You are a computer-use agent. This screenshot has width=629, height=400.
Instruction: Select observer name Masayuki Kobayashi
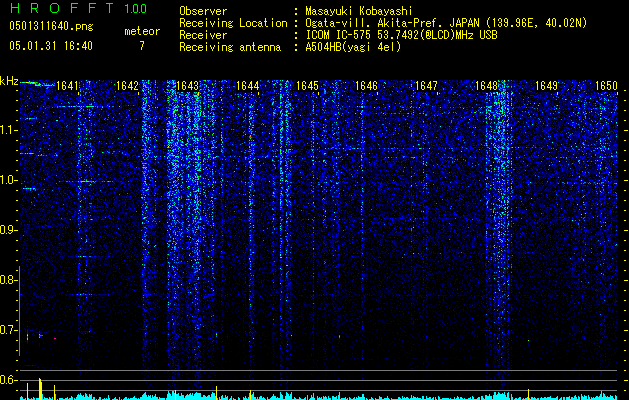[359, 11]
